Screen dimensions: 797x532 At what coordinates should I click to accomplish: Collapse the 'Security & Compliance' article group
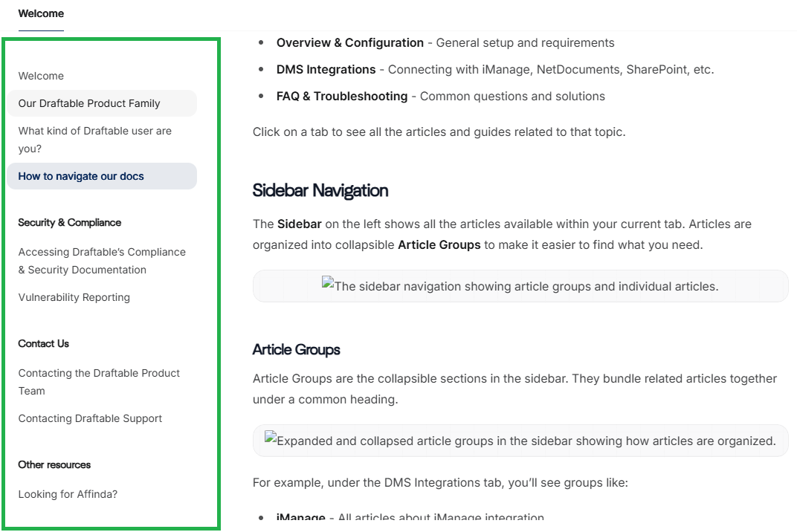tap(69, 222)
